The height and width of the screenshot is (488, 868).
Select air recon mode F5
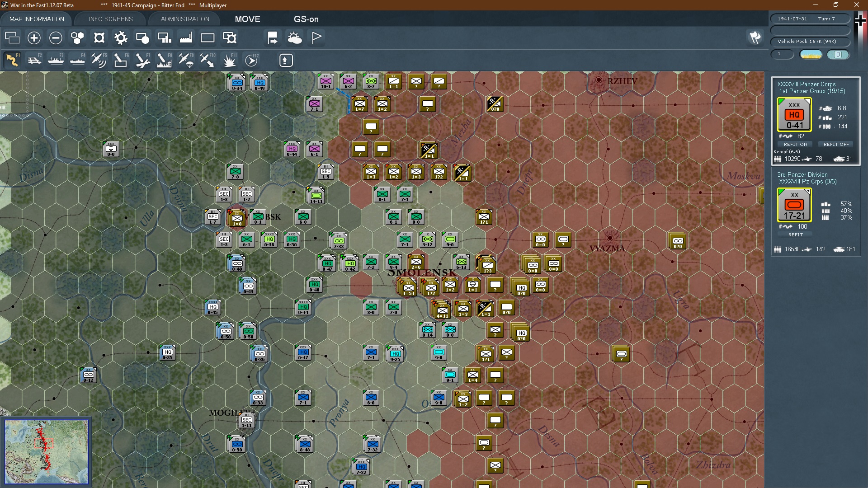click(x=99, y=60)
